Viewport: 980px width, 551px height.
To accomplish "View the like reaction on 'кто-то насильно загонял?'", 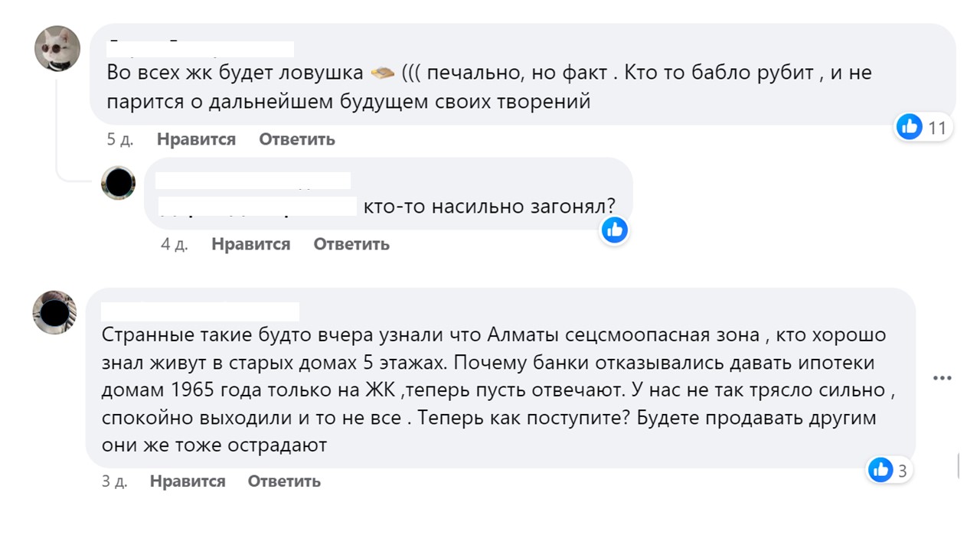I will point(614,230).
